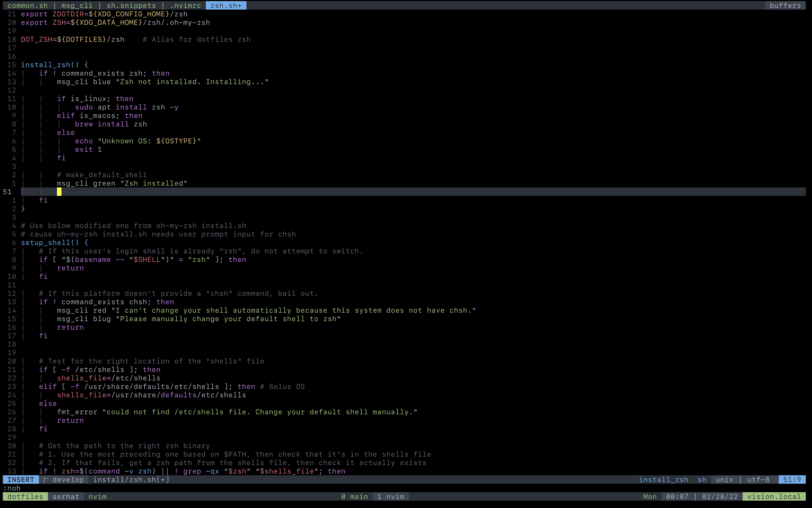Viewport: 812px width, 508px height.
Task: Switch to the common.sh buffer tab
Action: [28, 5]
